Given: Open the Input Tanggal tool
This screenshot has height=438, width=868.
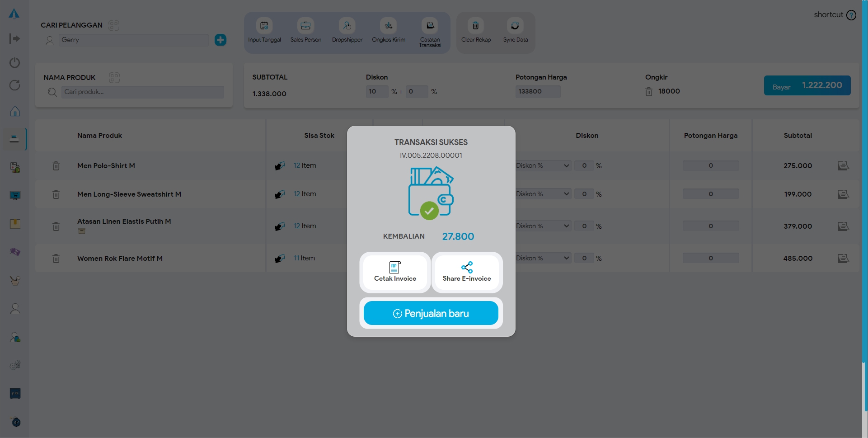Looking at the screenshot, I should click(264, 27).
